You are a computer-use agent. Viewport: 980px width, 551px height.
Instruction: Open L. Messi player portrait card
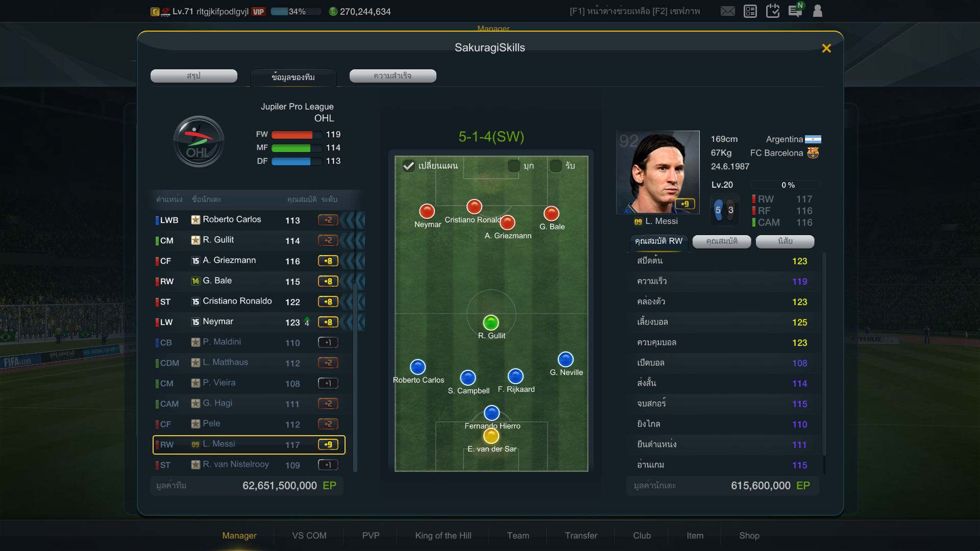point(657,172)
